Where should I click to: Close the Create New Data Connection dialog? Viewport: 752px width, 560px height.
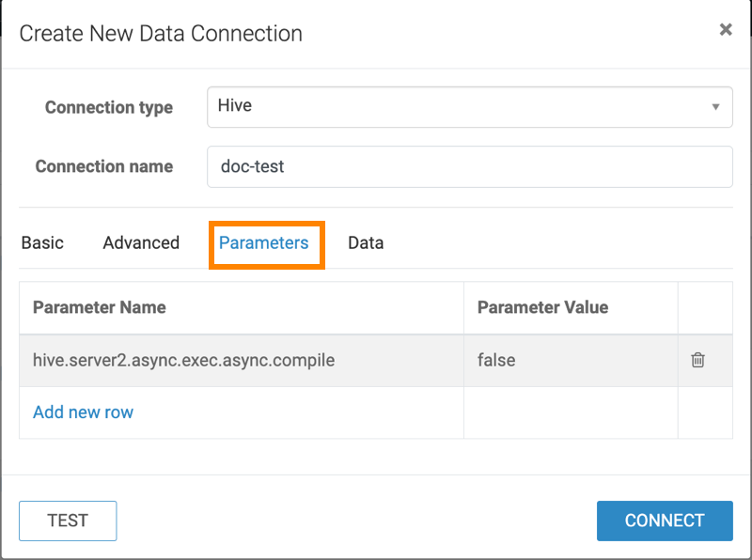coord(725,30)
